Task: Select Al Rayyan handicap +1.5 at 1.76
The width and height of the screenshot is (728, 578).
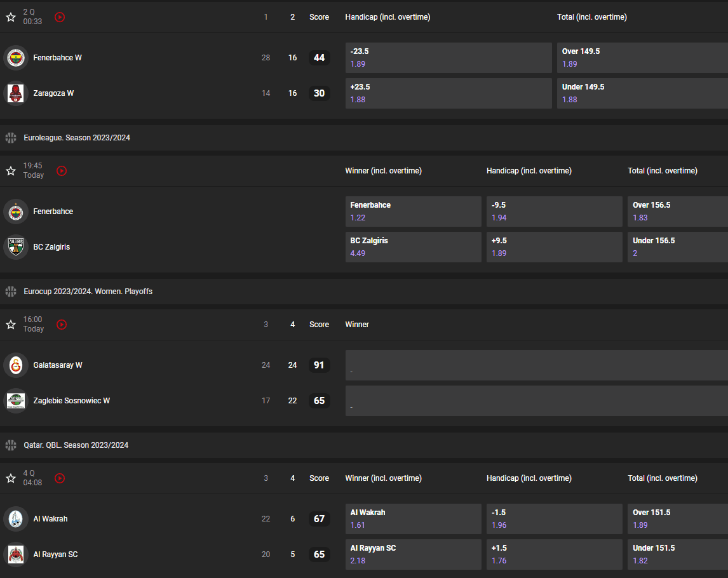Action: 555,554
